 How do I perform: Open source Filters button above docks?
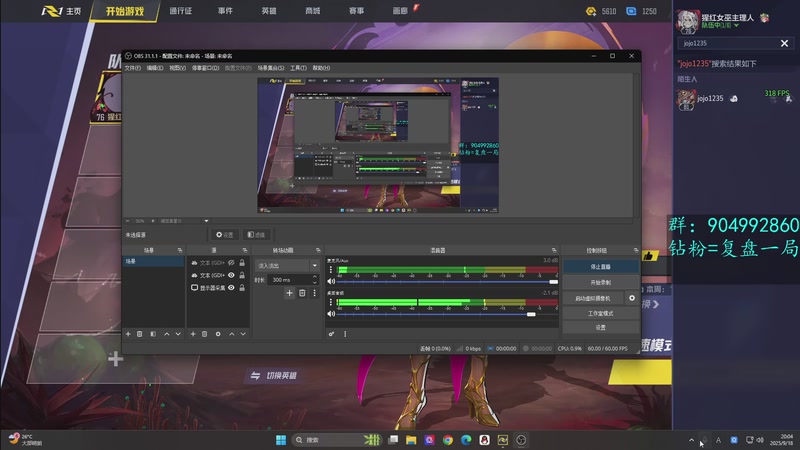[256, 235]
